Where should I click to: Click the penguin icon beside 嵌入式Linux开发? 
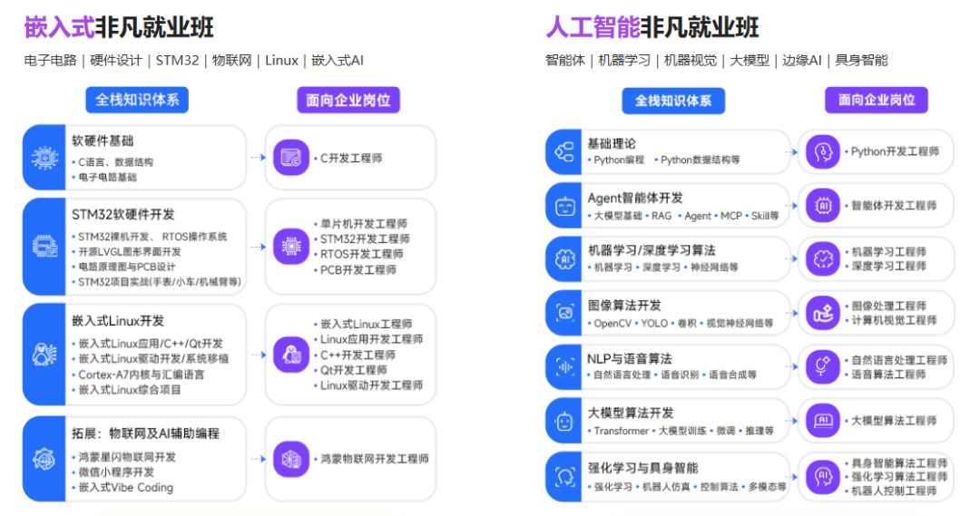[44, 355]
